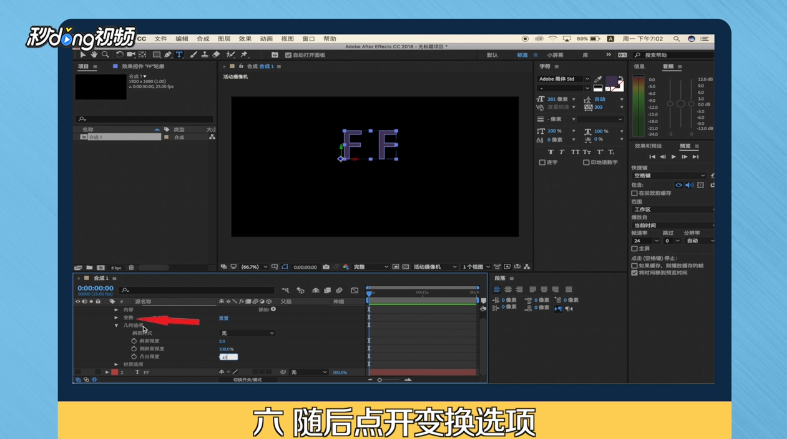
Task: Click the Subscript text style icon
Action: 611,152
